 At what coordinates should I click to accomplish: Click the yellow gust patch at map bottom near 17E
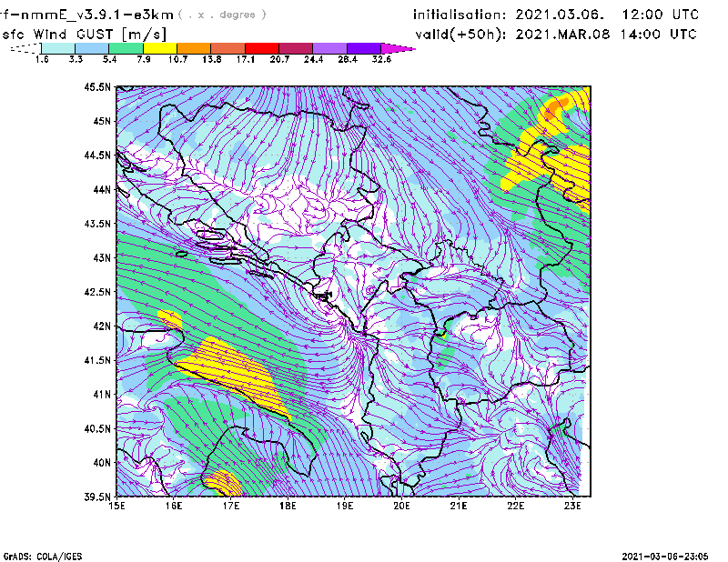coord(224,483)
